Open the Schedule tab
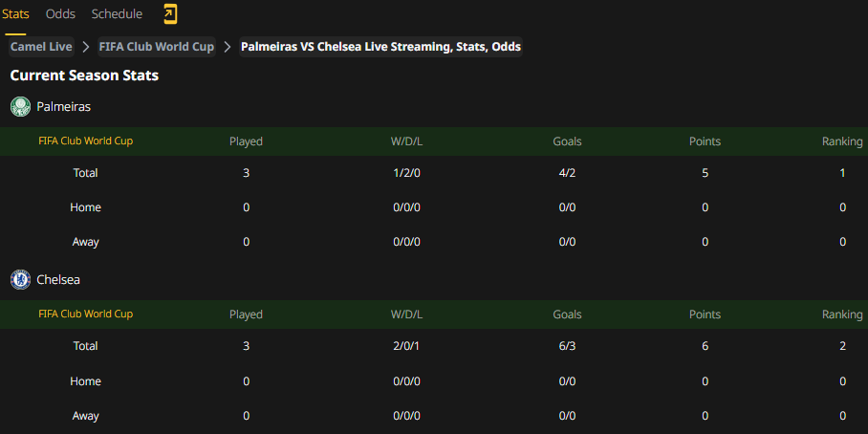The height and width of the screenshot is (434, 868). click(x=117, y=14)
